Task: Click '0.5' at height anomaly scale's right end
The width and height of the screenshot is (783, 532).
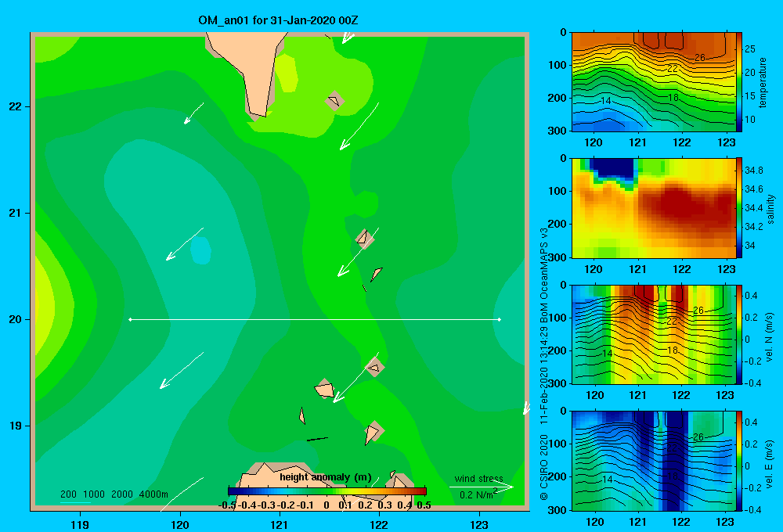Action: (424, 505)
